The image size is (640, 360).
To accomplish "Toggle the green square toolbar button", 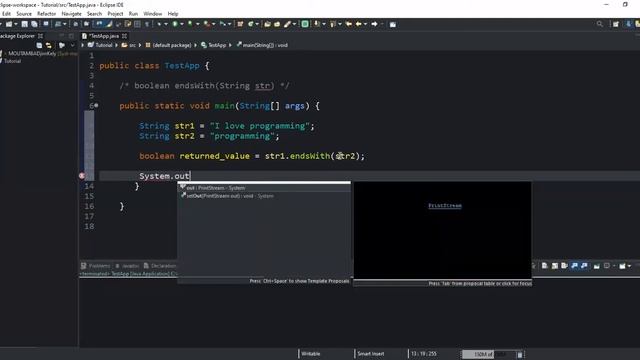I will click(305, 24).
